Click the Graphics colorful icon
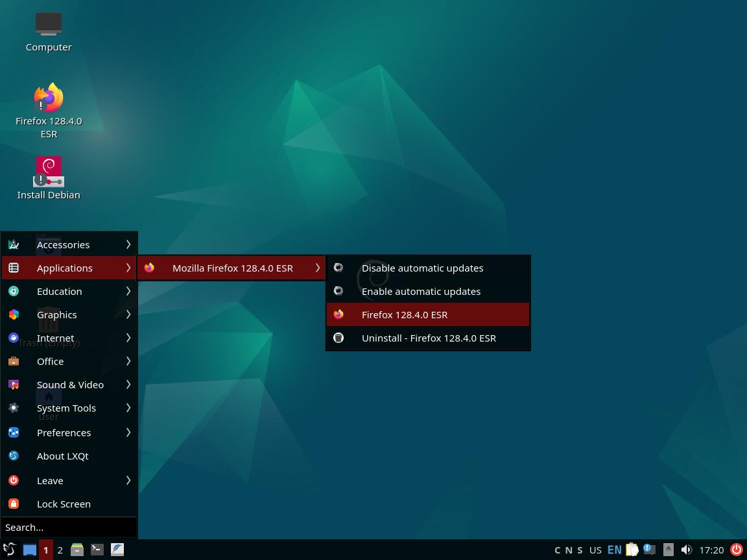Viewport: 747px width, 560px height. pyautogui.click(x=14, y=314)
